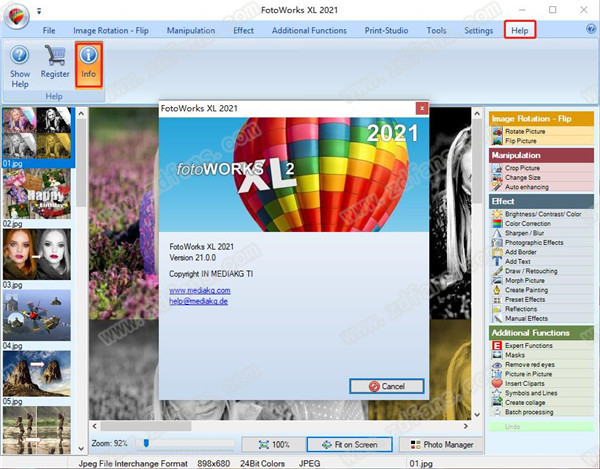The width and height of the screenshot is (600, 469).
Task: Open Image Rotation - Flip tab
Action: tap(111, 30)
